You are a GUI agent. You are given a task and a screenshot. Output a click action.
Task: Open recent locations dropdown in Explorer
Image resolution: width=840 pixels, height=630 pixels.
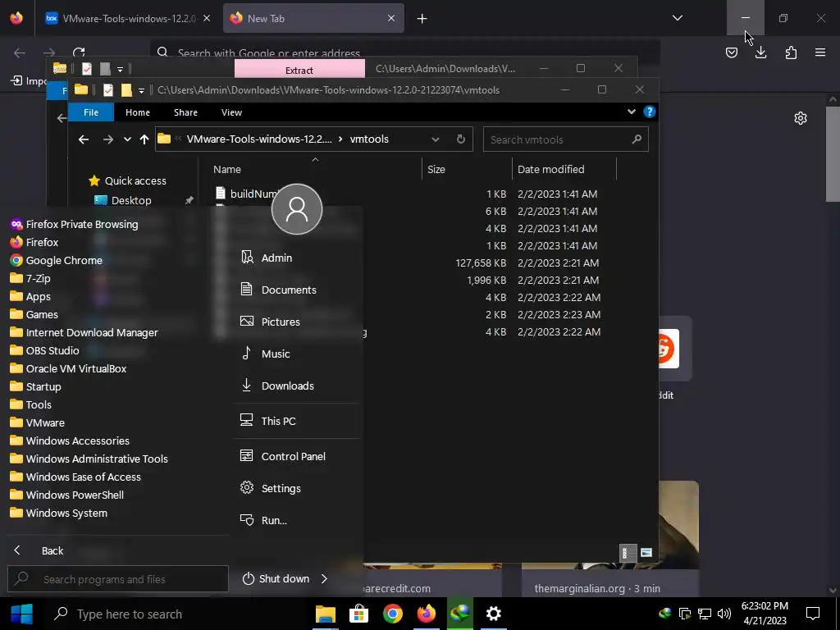[127, 139]
